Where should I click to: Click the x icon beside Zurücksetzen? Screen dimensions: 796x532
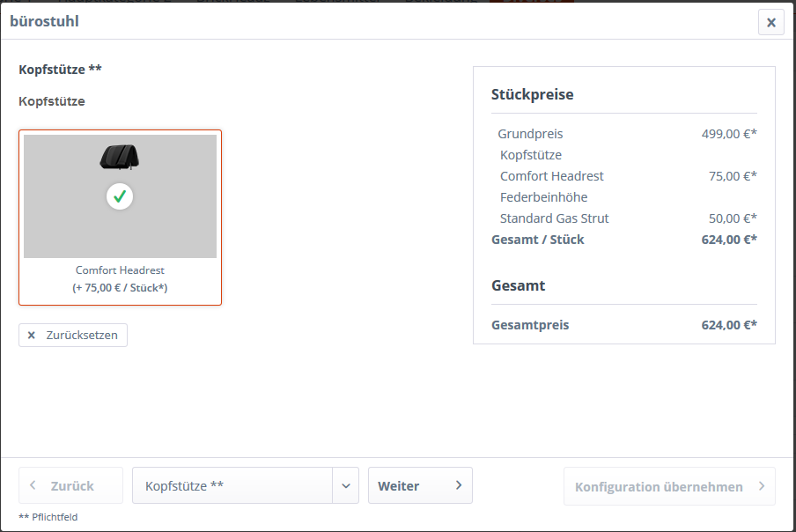(x=32, y=335)
